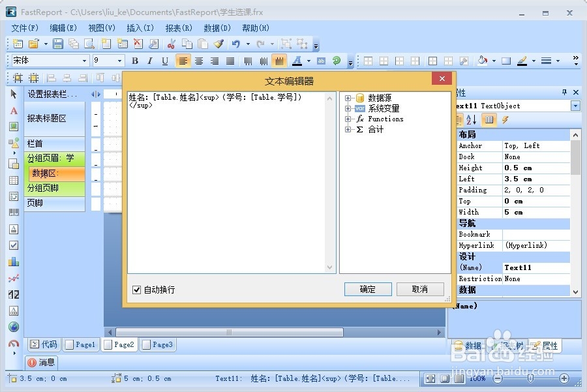Open the font family dropdown showing 宋体
The width and height of the screenshot is (587, 392).
click(x=83, y=60)
